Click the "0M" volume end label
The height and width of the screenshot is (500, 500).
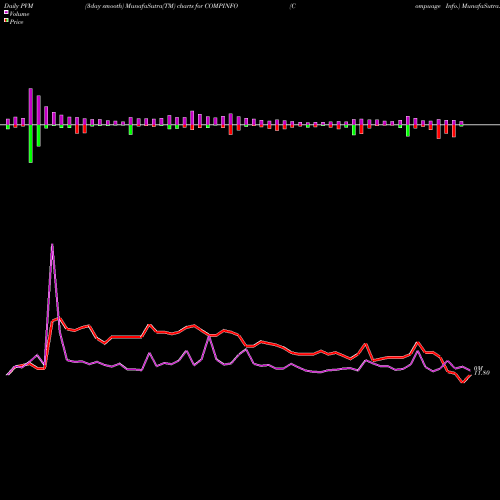(478, 368)
